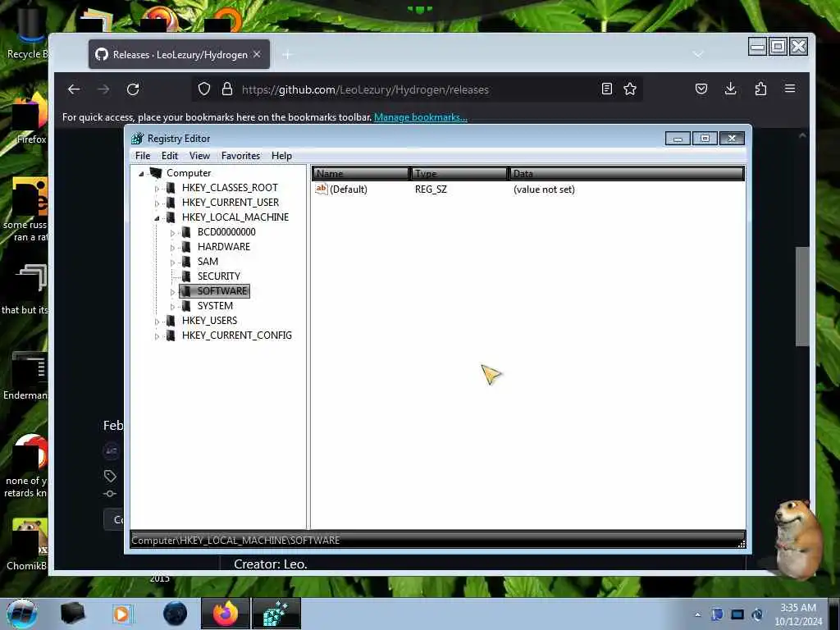Select the HKEY_CLASSES_ROOT key
The image size is (840, 630).
click(x=230, y=188)
